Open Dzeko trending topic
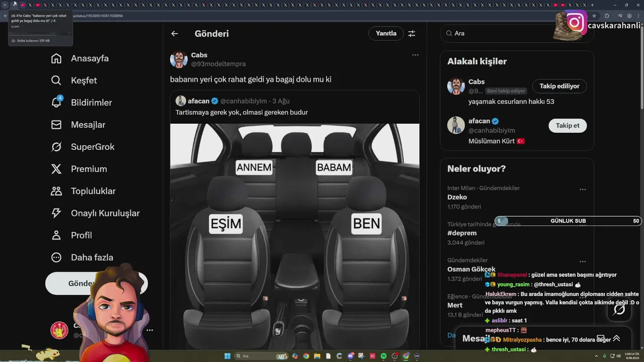This screenshot has width=644, height=362. click(x=457, y=197)
